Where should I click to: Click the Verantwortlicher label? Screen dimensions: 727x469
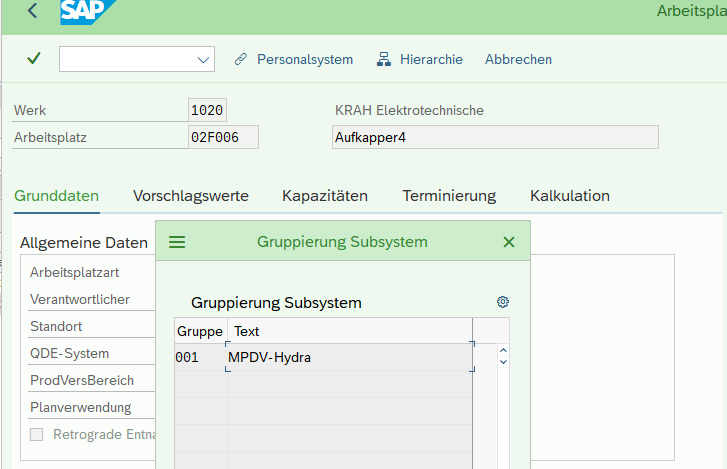pos(80,299)
